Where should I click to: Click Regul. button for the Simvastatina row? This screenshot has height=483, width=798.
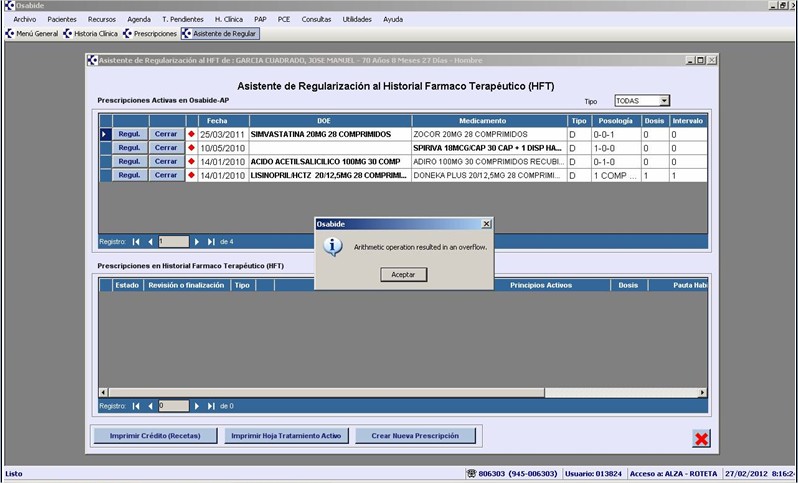[x=130, y=134]
